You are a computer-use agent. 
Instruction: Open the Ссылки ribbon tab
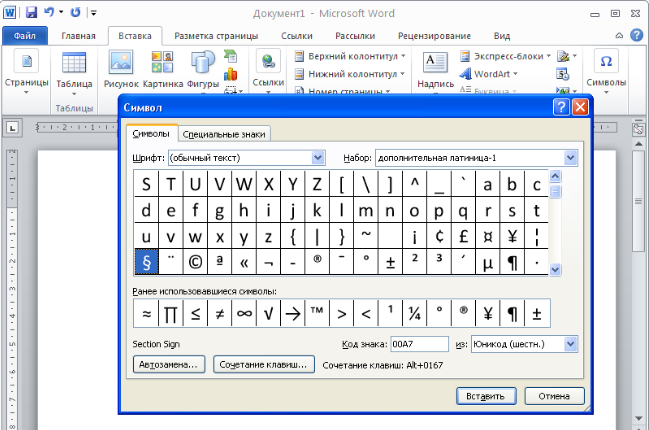[296, 36]
